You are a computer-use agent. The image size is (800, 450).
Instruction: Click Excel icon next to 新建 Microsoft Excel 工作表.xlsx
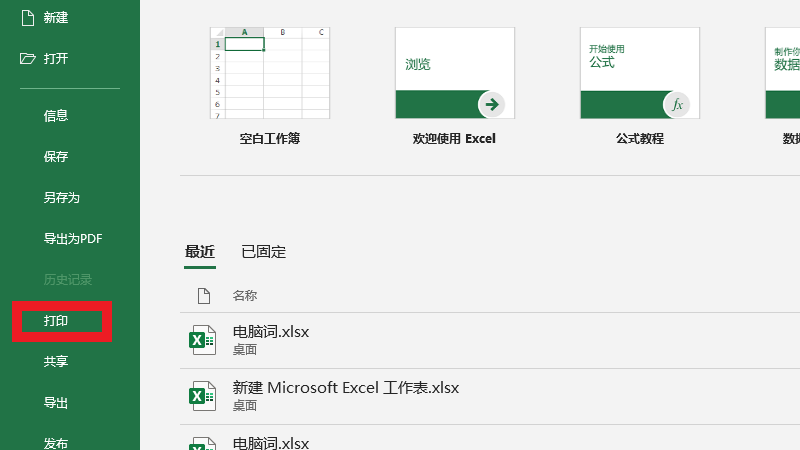click(203, 396)
